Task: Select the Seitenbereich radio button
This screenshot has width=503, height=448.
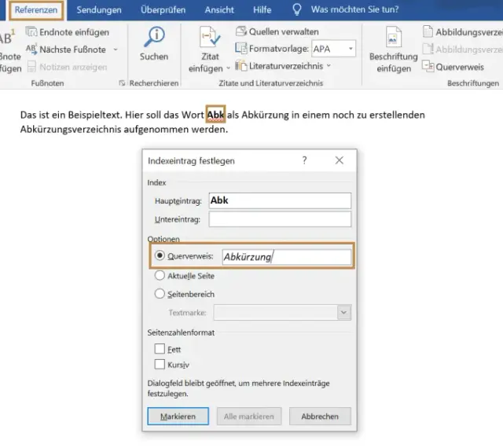Action: (x=160, y=294)
